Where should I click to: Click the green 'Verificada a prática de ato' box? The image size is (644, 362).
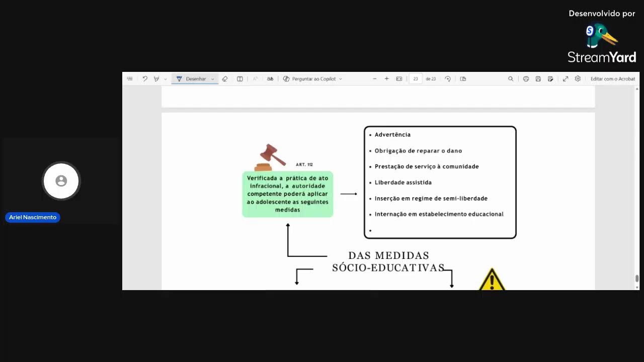click(x=287, y=194)
